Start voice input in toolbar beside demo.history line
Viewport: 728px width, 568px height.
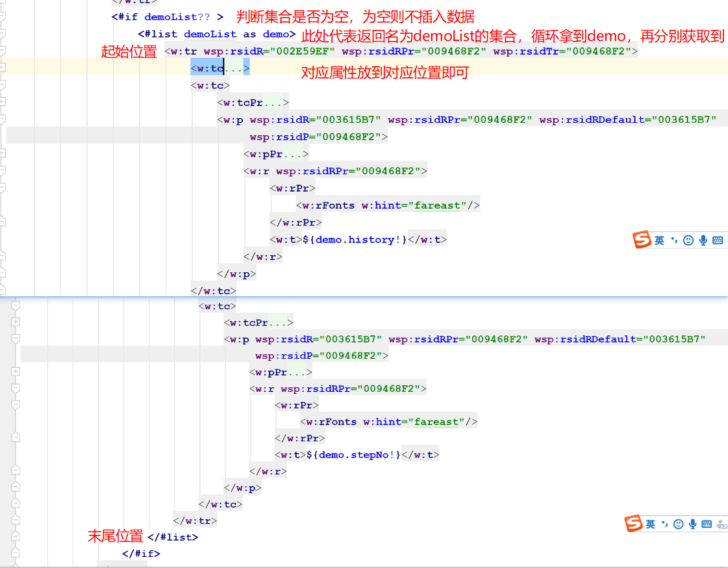(703, 240)
